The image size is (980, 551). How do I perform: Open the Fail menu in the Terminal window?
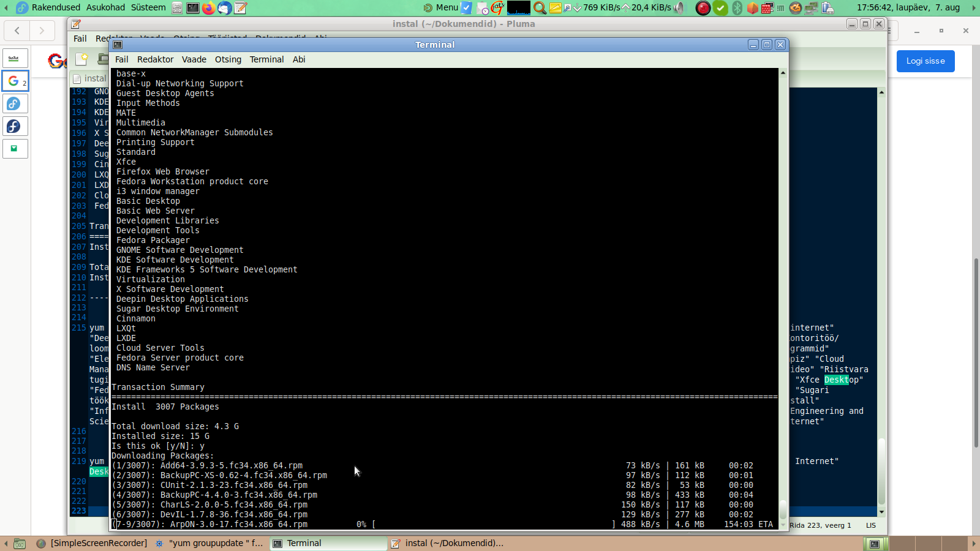[x=122, y=59]
